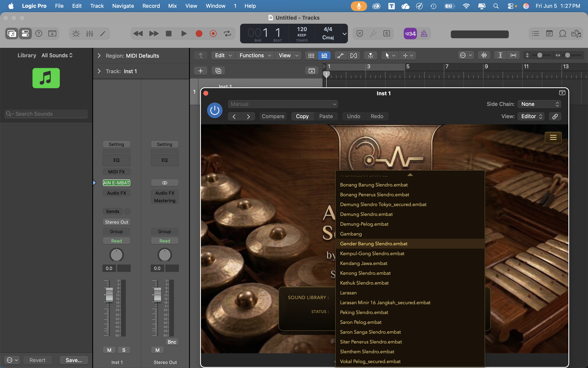Click the plugin link chain icon
Screen dimensions: 588x368
click(555, 116)
